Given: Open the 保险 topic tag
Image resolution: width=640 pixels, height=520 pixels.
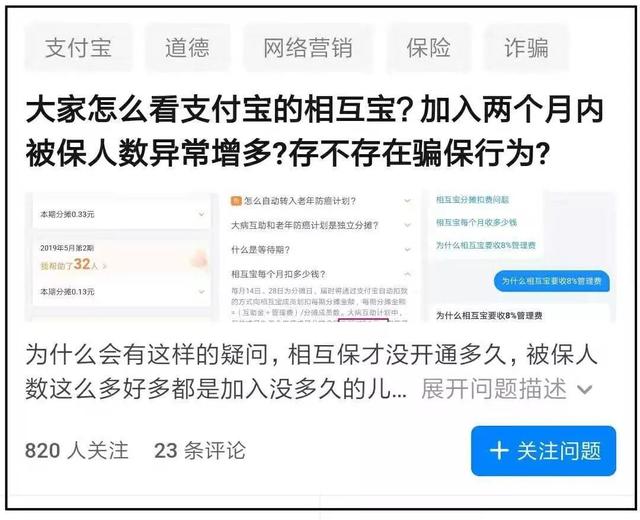Looking at the screenshot, I should click(x=428, y=48).
